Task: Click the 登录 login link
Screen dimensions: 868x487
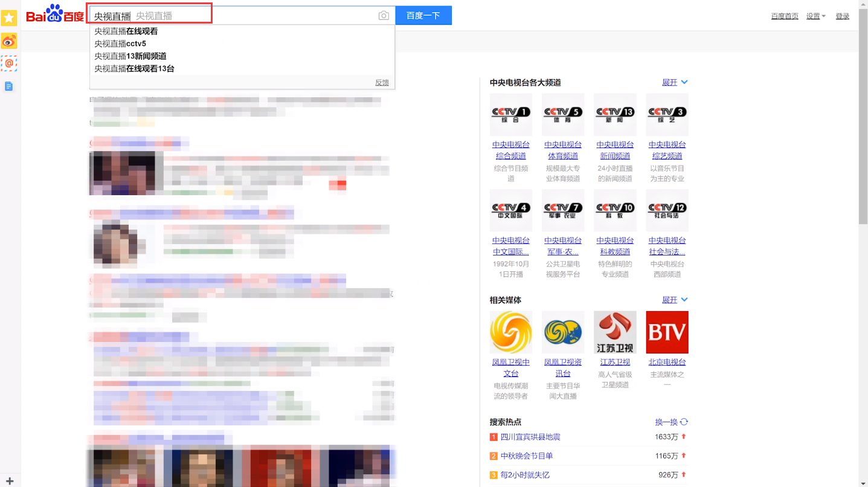Action: click(843, 16)
